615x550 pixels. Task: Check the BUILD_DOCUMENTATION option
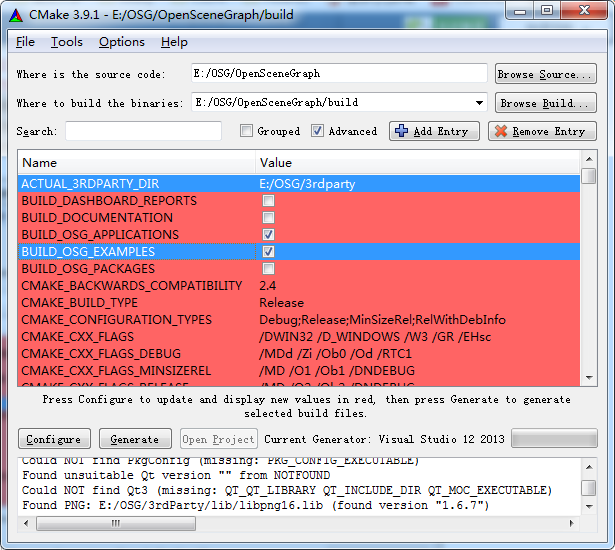click(268, 218)
